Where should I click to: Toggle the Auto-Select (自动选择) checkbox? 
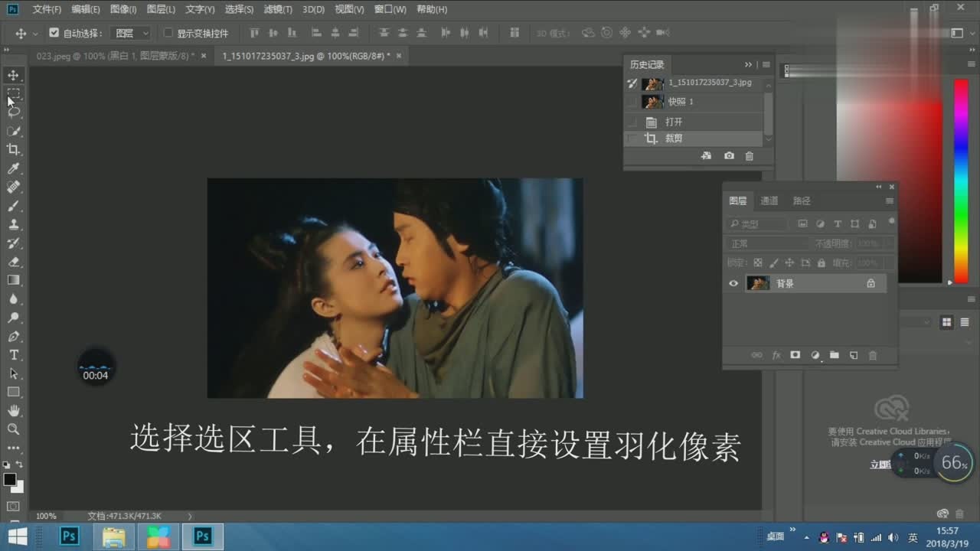point(54,33)
